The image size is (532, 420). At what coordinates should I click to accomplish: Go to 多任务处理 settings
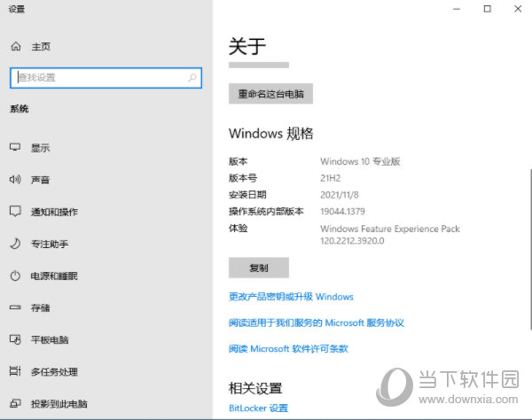point(54,372)
